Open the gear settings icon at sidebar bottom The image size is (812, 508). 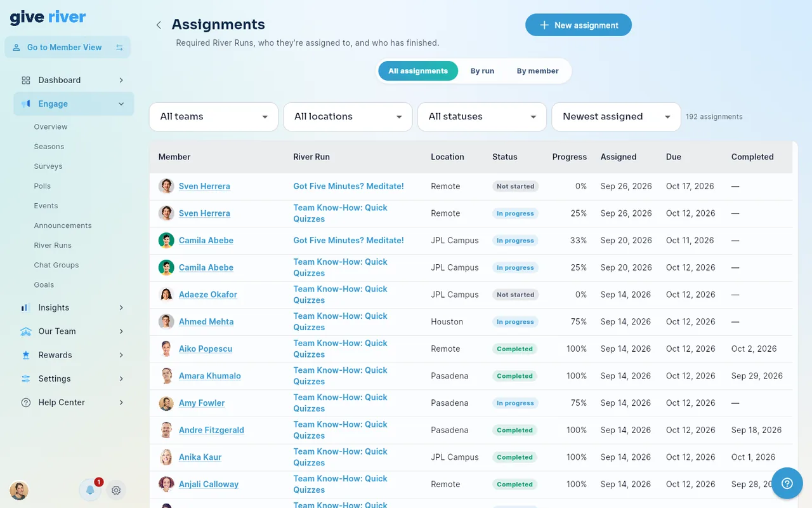coord(116,490)
